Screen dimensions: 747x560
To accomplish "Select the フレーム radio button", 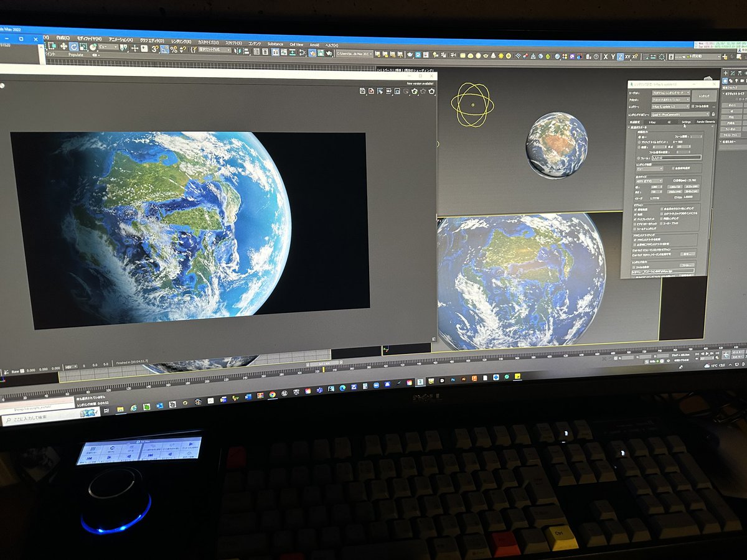I will point(639,158).
